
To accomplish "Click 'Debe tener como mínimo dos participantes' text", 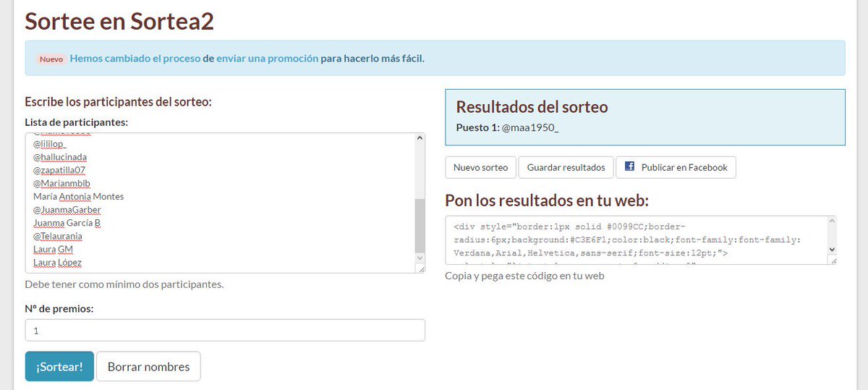I will (124, 284).
